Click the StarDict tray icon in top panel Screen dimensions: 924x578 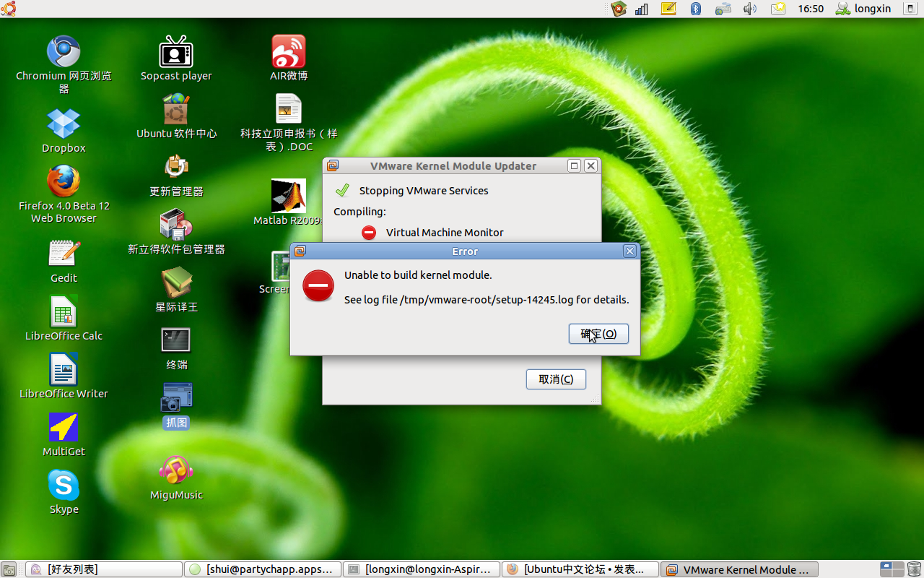pyautogui.click(x=619, y=9)
